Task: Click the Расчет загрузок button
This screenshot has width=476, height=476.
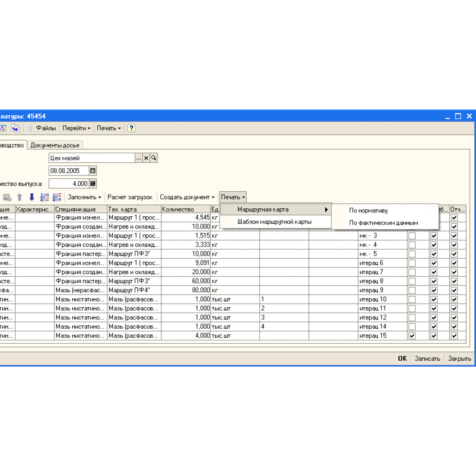Action: pos(130,197)
